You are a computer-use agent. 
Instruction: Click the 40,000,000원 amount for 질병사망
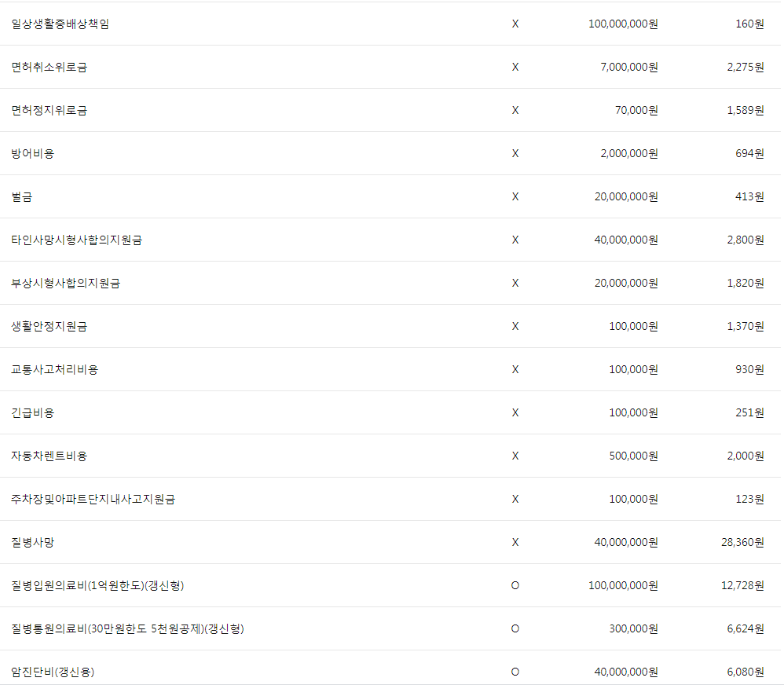627,543
